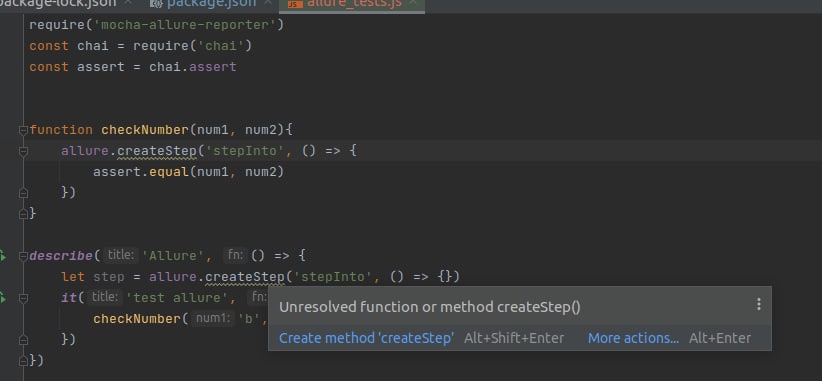Click the 'fn:' hint on the describe line

pyautogui.click(x=234, y=255)
